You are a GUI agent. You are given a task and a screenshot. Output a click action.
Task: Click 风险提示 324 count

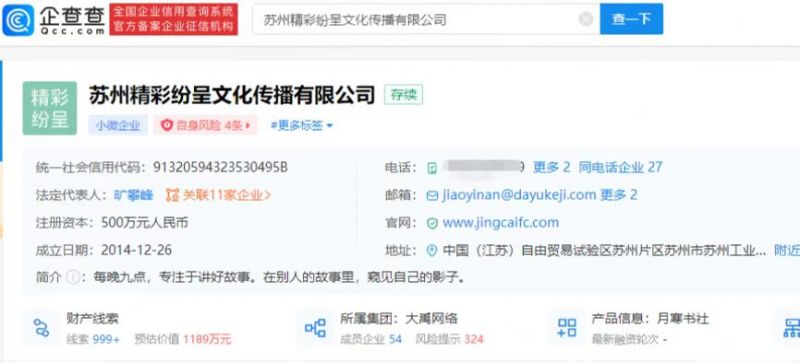tap(449, 339)
